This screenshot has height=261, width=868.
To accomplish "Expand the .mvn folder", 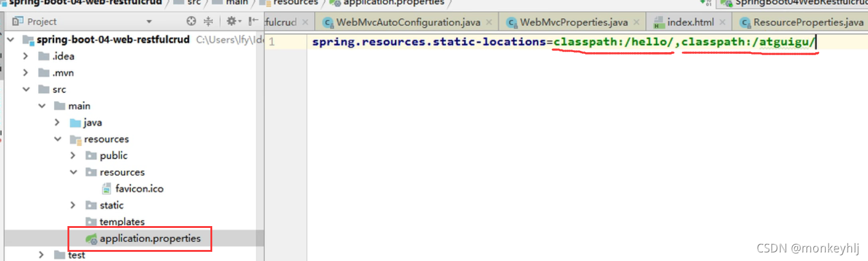I will pyautogui.click(x=25, y=73).
